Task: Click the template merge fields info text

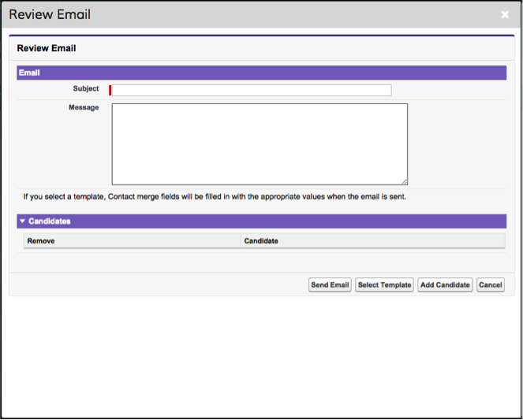Action: (x=215, y=197)
